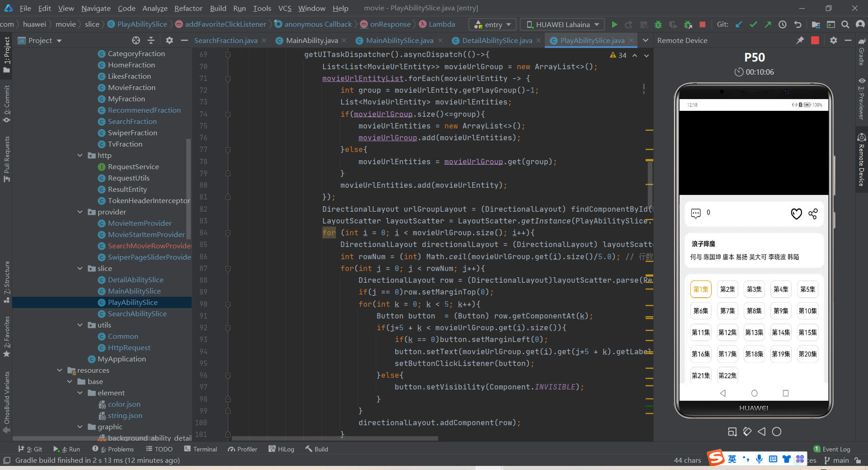This screenshot has width=868, height=470.
Task: Click the warnings count indicator showing 34
Action: pos(618,55)
